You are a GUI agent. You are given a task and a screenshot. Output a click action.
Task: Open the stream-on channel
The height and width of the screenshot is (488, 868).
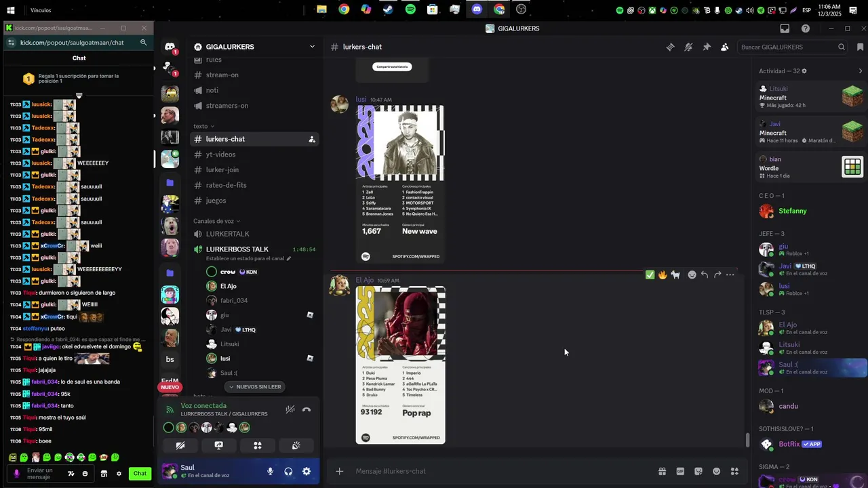[x=254, y=75]
